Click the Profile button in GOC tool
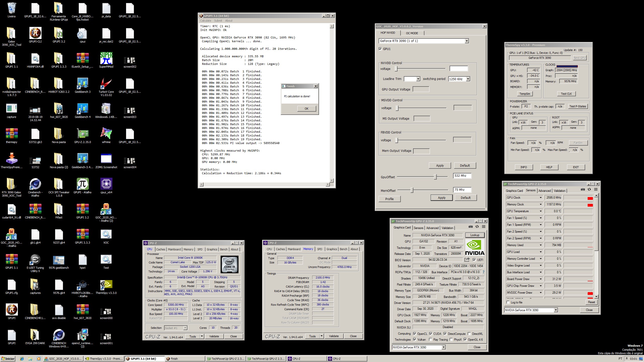Screen dimensions: 644x362 [389, 199]
